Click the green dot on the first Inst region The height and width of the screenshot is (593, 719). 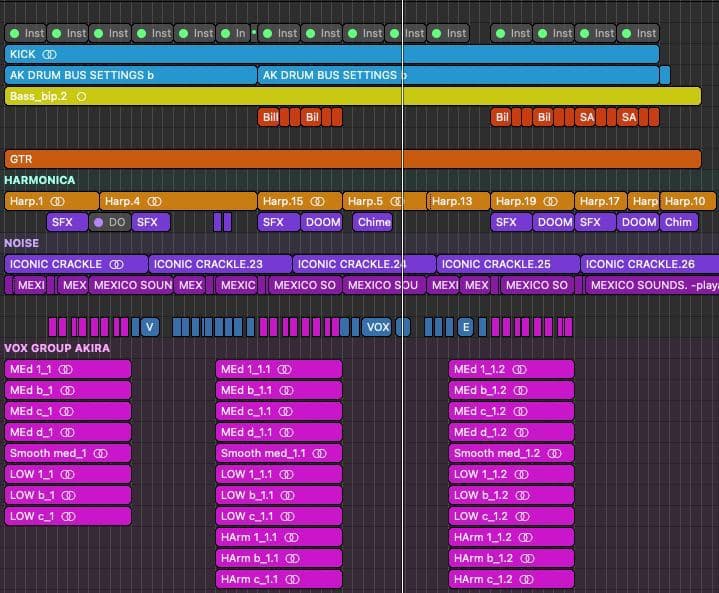[14, 33]
